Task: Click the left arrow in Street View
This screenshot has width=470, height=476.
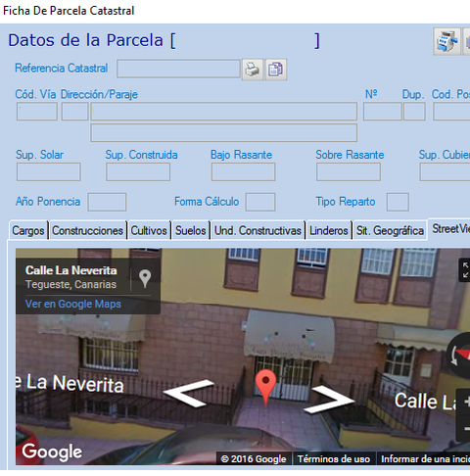Action: tap(189, 393)
